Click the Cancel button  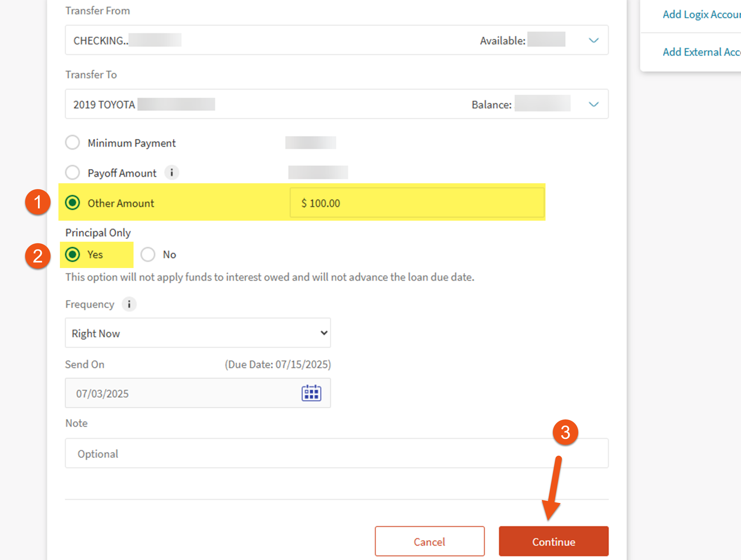[x=430, y=542]
